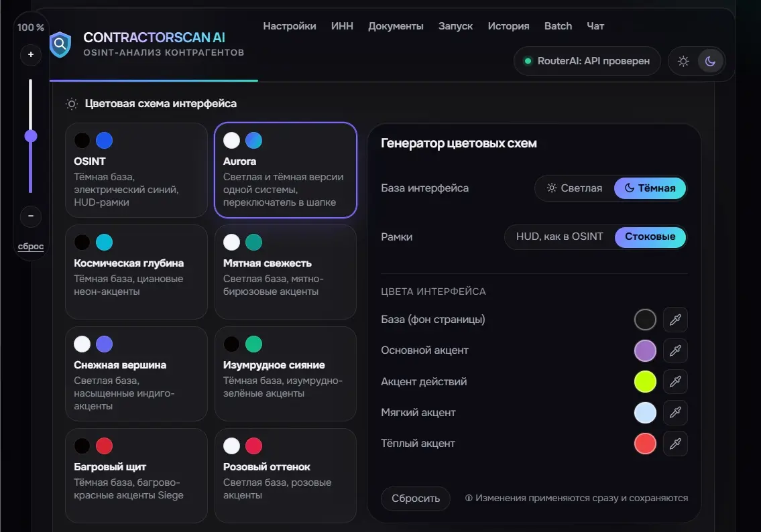Viewport: 761px width, 532px height.
Task: Click the 100 % zoom value
Action: [31, 27]
